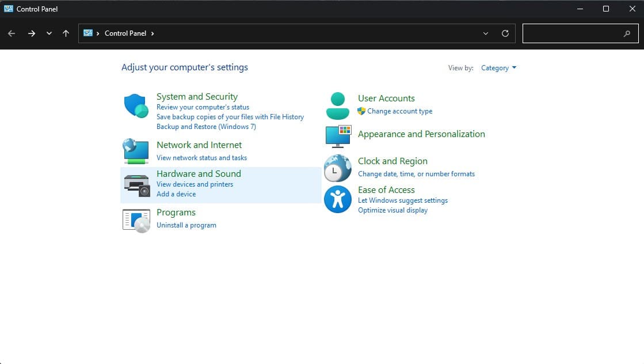Open the Hardware and Sound printer icon
The image size is (644, 364).
(136, 185)
